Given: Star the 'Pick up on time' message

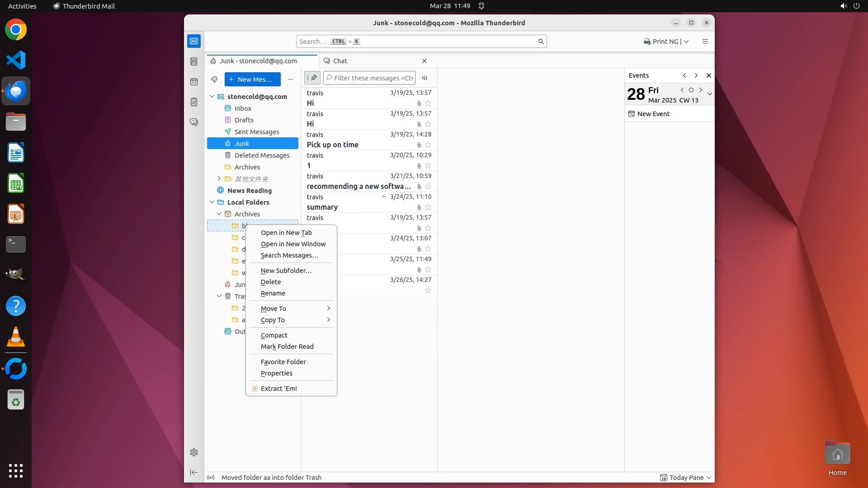Looking at the screenshot, I should coord(428,145).
